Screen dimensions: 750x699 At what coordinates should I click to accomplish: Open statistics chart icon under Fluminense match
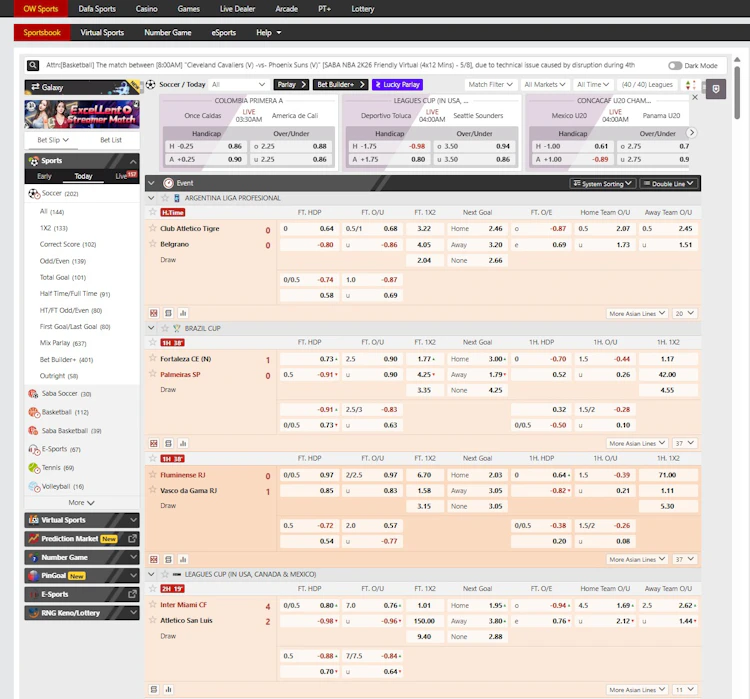click(x=183, y=559)
